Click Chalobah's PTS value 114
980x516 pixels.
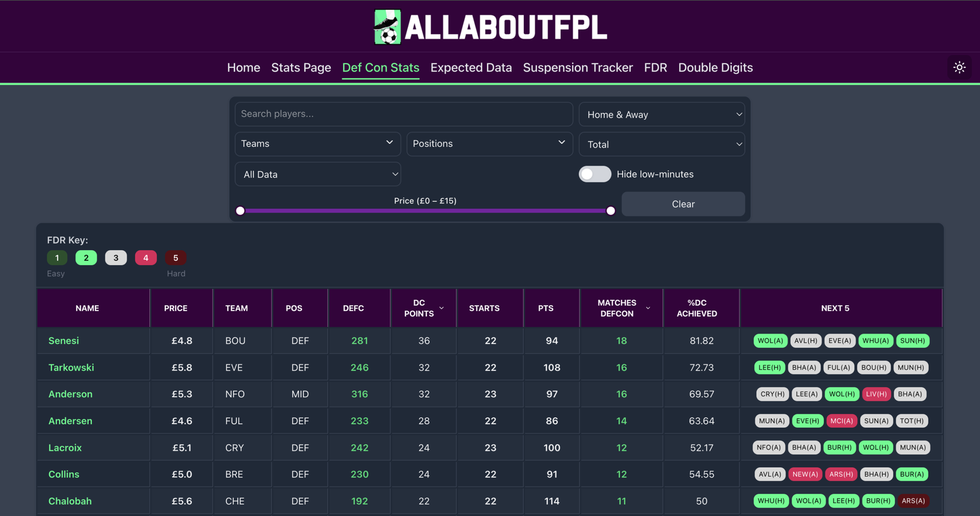point(552,501)
